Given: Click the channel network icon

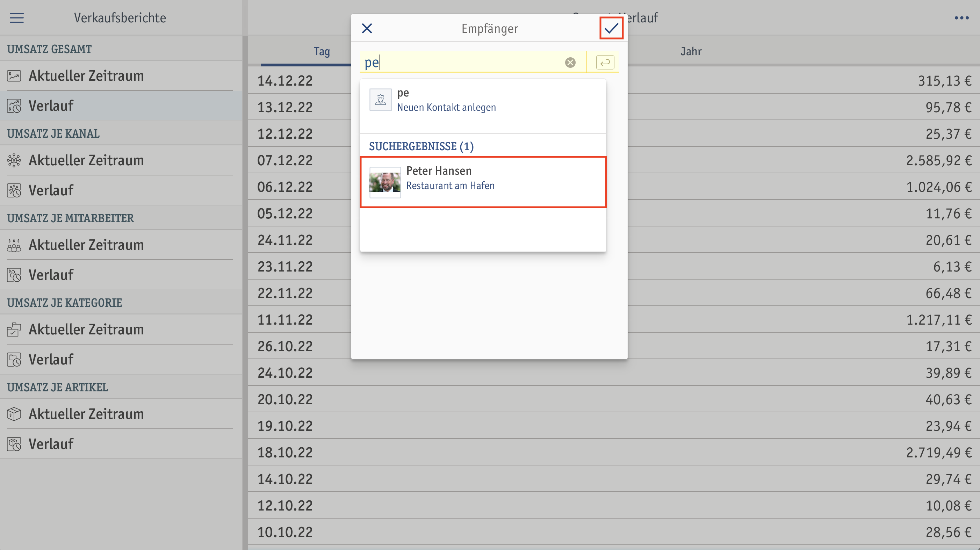Looking at the screenshot, I should (14, 160).
